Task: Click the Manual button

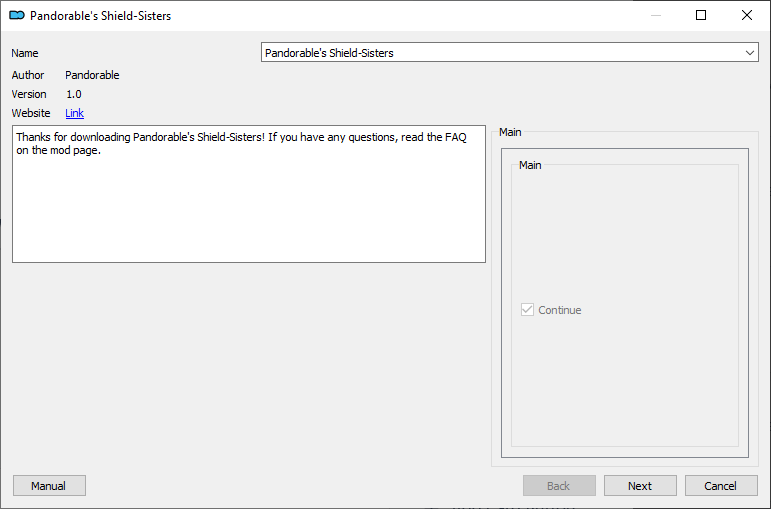Action: pos(49,486)
